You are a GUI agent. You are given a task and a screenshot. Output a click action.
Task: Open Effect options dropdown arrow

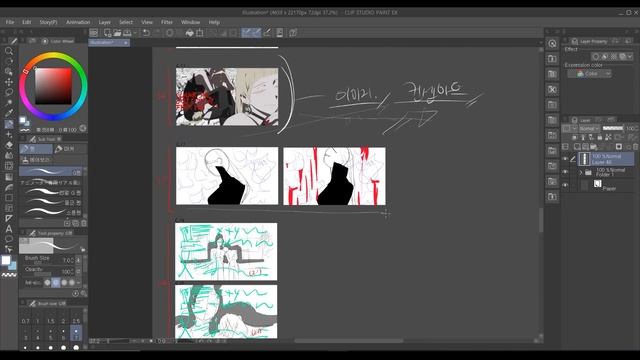[x=631, y=57]
